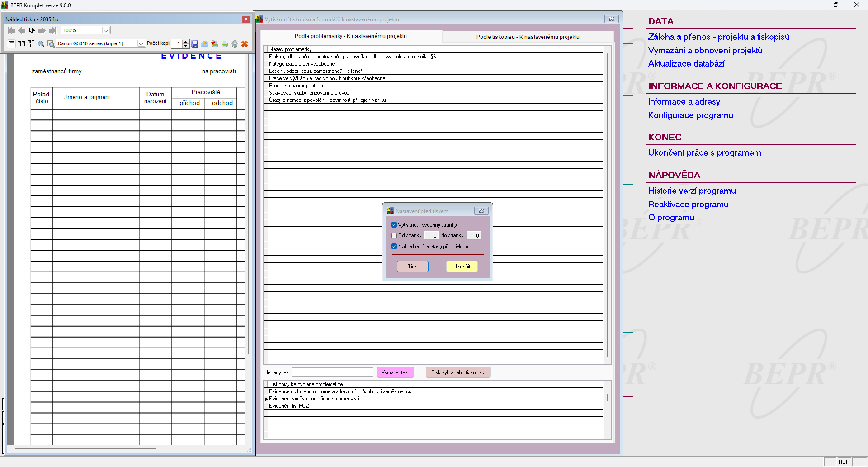The width and height of the screenshot is (868, 467).
Task: Open Informace a adresy link
Action: [684, 102]
